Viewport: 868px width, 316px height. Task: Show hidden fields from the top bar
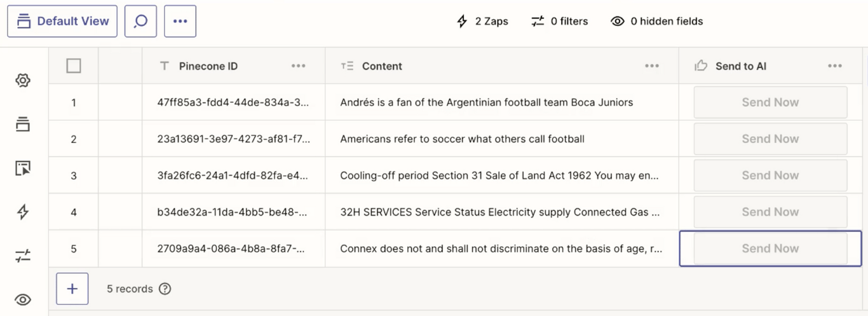(x=657, y=21)
